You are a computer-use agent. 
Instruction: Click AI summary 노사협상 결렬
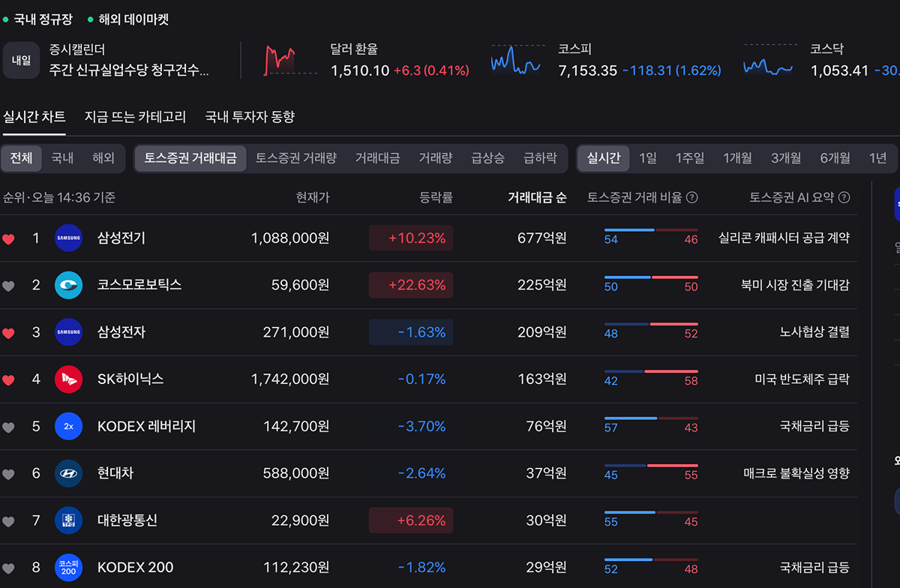click(814, 332)
